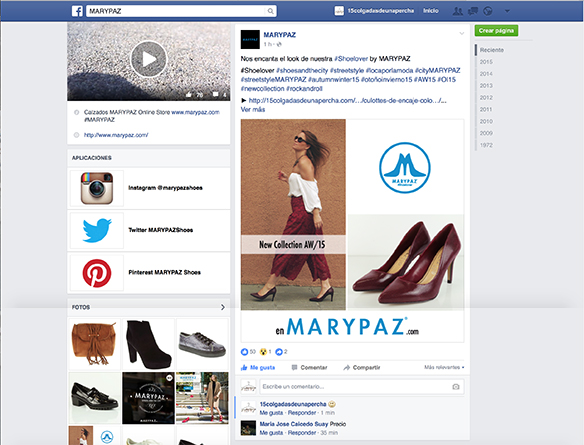Image resolution: width=584 pixels, height=445 pixels.
Task: Click Inicio in the top bar
Action: 431,11
